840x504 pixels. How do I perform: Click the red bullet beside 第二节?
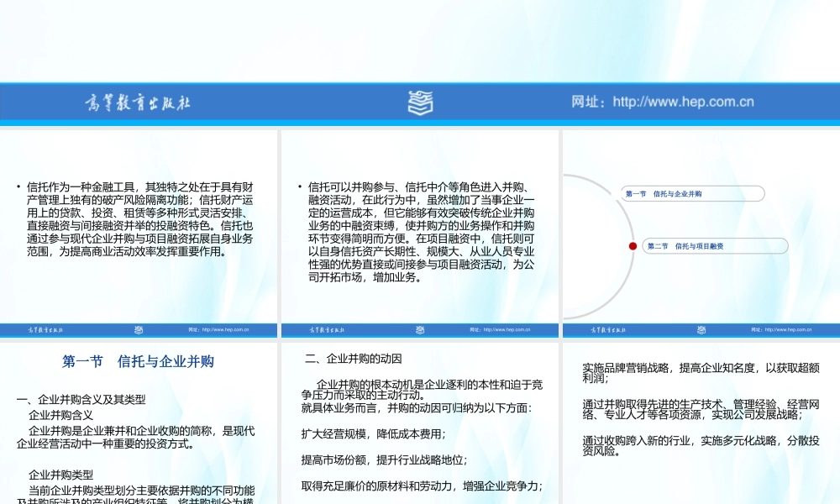(x=633, y=246)
